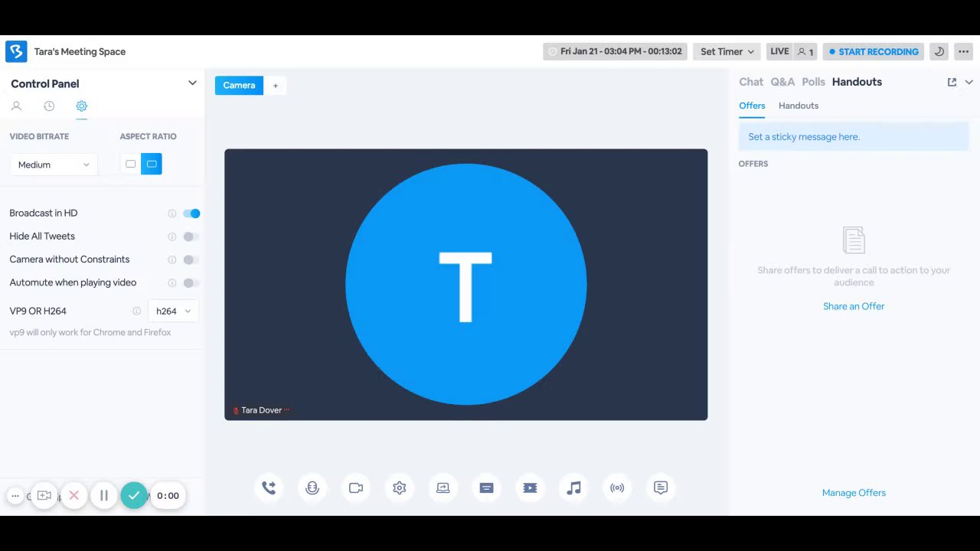Viewport: 980px width, 551px height.
Task: Toggle Hide All Tweets switch
Action: tap(191, 236)
